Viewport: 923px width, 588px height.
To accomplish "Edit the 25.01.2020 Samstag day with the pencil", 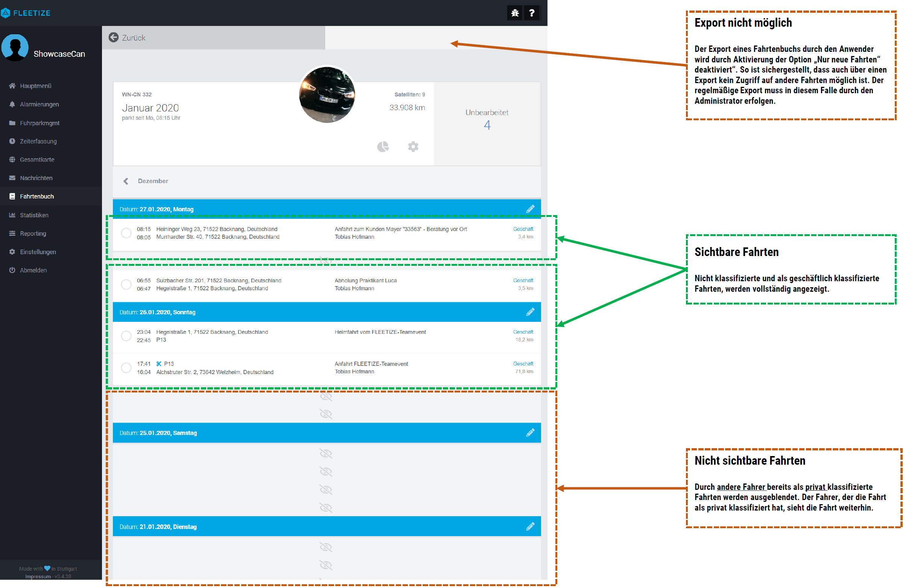I will pos(531,433).
